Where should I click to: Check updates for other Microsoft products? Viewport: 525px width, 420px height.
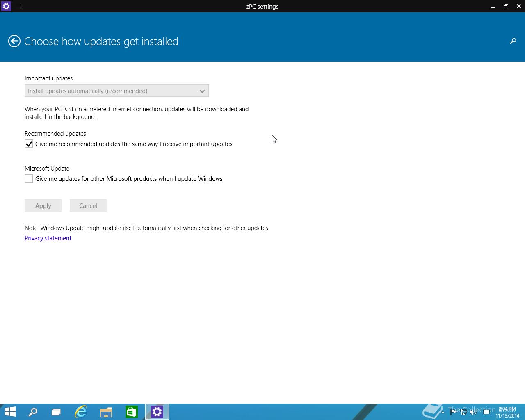click(29, 179)
